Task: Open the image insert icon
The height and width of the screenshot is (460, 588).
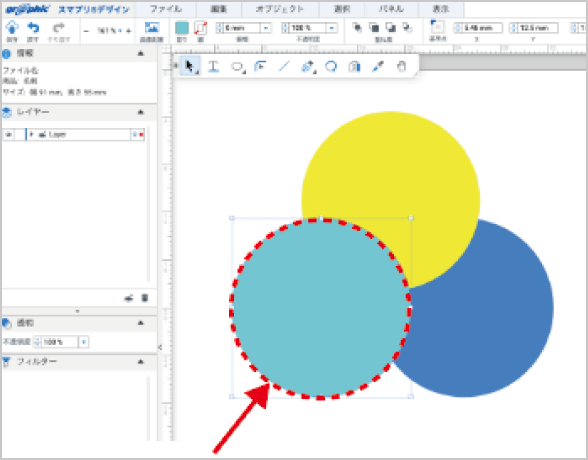Action: pyautogui.click(x=152, y=27)
